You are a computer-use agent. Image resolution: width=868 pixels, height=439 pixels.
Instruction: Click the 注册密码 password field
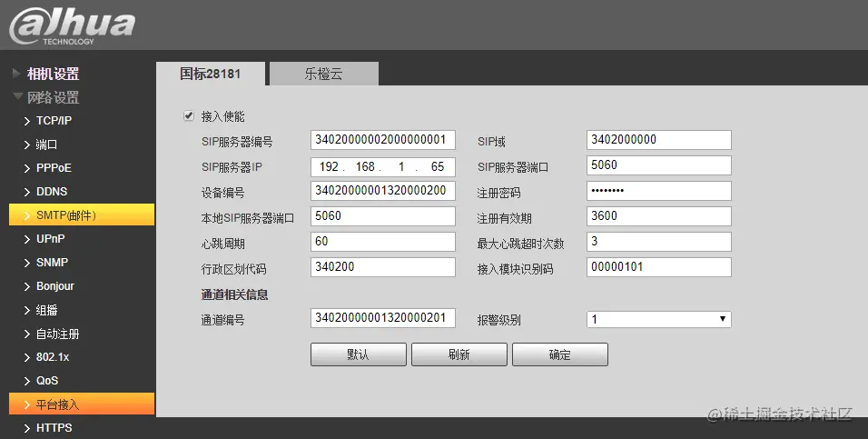point(659,191)
